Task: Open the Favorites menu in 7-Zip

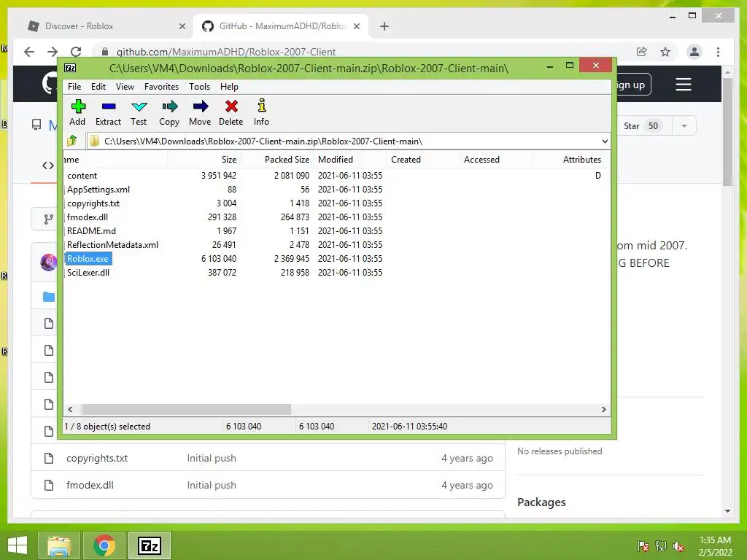Action: (161, 87)
